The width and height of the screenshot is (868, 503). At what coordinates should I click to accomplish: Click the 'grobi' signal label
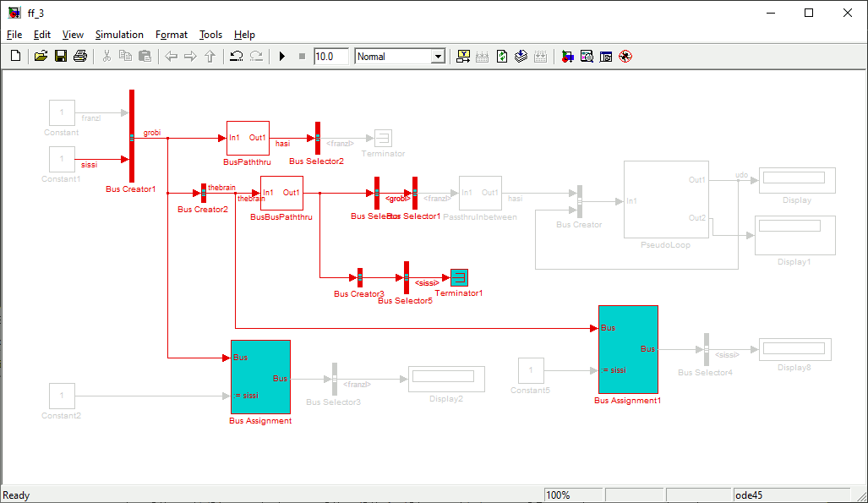tap(152, 133)
